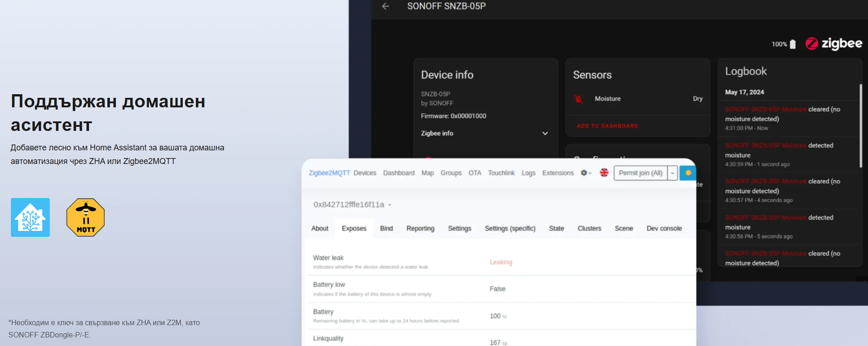Open logbook entry at 4:30:57 PM
This screenshot has width=868, height=346.
[788, 191]
